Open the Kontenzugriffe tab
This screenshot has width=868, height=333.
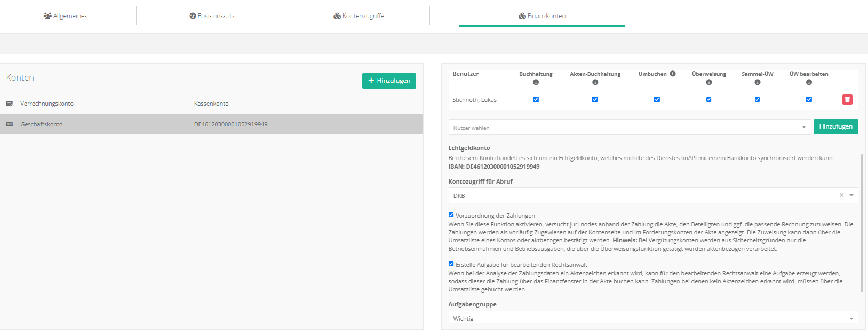359,16
